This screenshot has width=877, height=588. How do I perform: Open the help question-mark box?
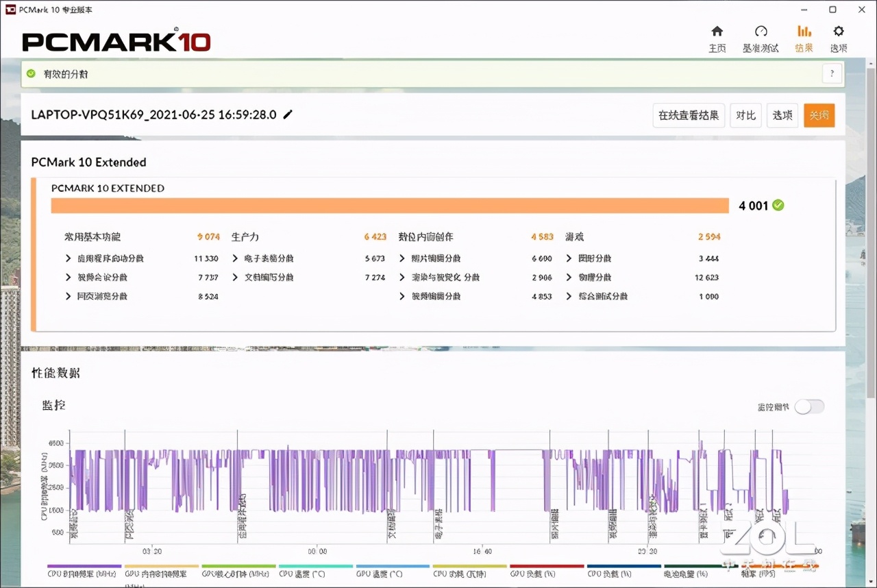(832, 73)
